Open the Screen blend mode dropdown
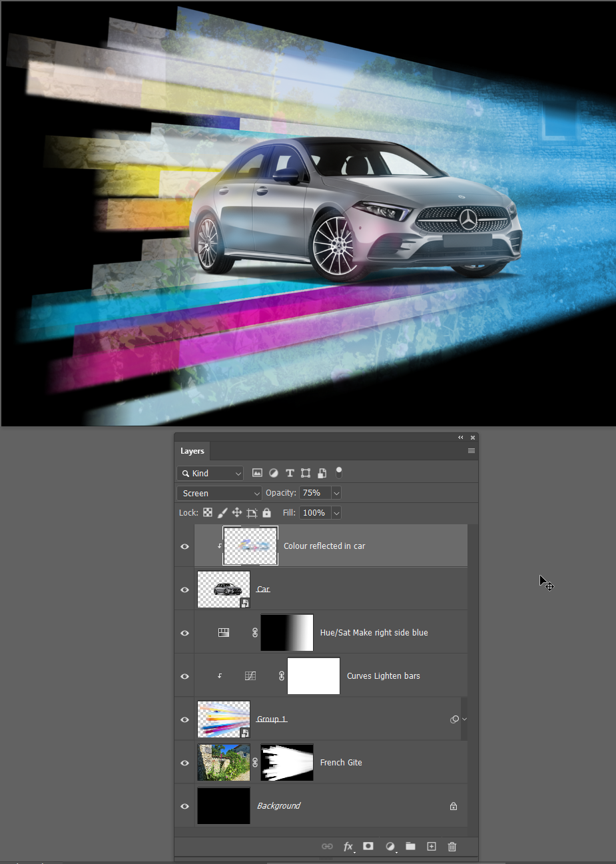 218,493
